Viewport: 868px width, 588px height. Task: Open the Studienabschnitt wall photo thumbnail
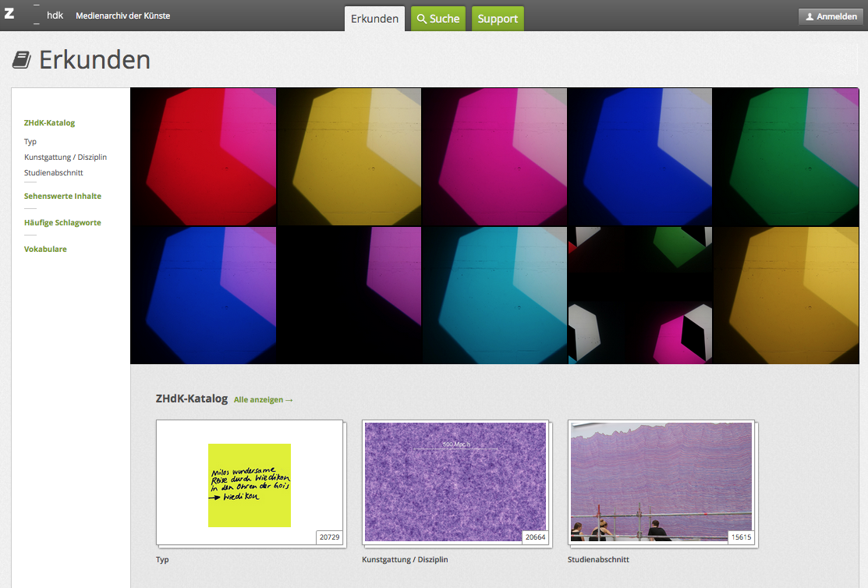coord(661,482)
